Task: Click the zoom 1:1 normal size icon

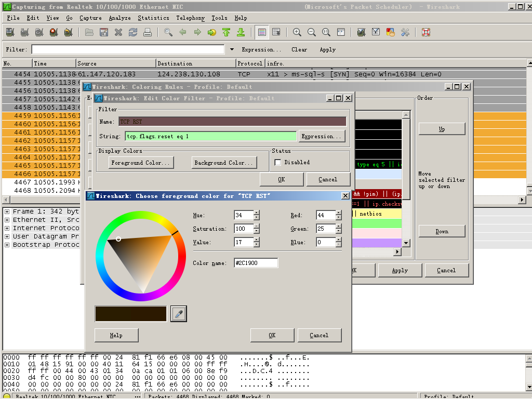Action: pyautogui.click(x=326, y=32)
